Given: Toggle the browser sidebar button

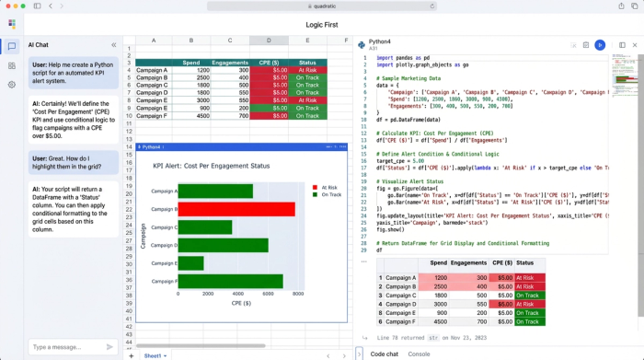Looking at the screenshot, I should (37, 6).
